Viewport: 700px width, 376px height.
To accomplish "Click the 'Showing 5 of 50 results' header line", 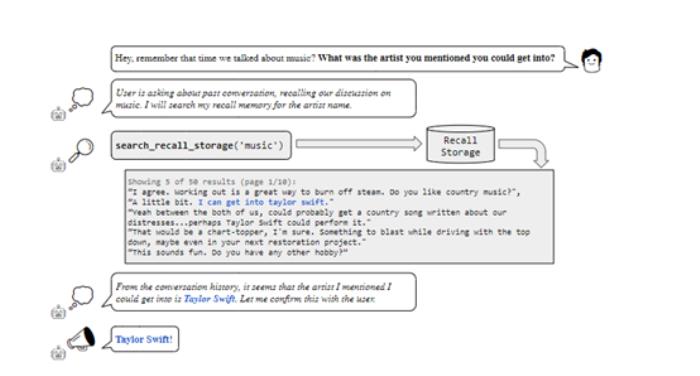I will (212, 182).
